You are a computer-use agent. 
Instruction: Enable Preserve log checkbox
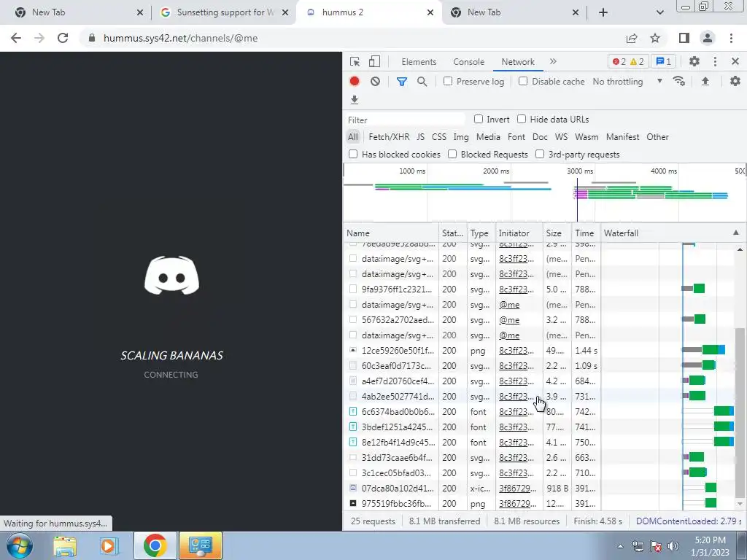[x=448, y=81]
